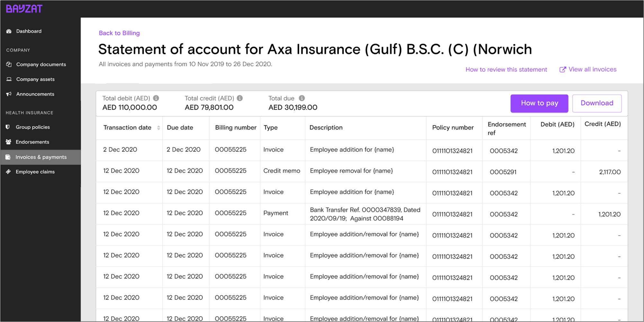Click Employee removal for {name} description
The width and height of the screenshot is (644, 322).
351,171
